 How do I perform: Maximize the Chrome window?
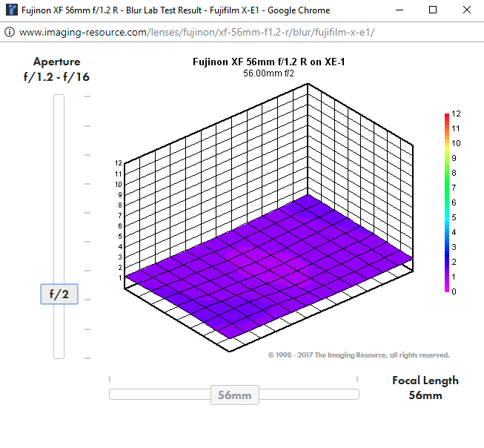(x=433, y=10)
